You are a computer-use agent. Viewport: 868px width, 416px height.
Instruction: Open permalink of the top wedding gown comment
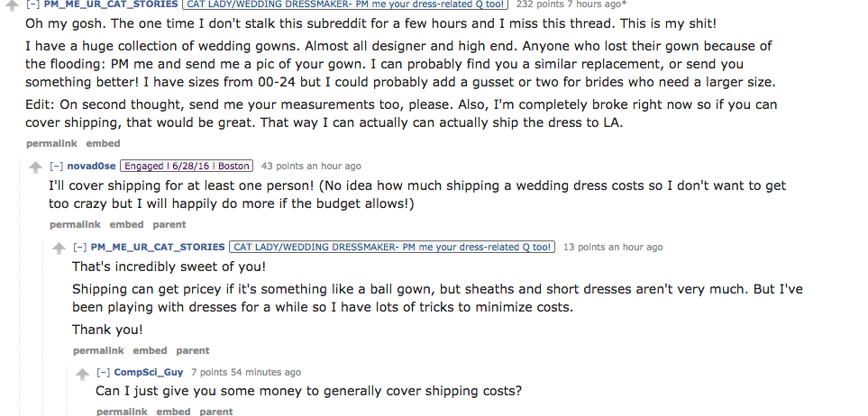pos(50,143)
